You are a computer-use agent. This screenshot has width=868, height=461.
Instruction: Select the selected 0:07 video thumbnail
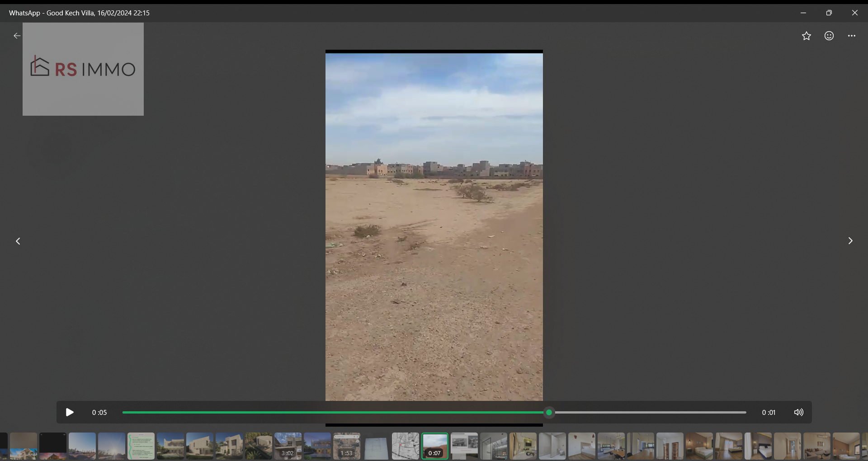coord(435,446)
